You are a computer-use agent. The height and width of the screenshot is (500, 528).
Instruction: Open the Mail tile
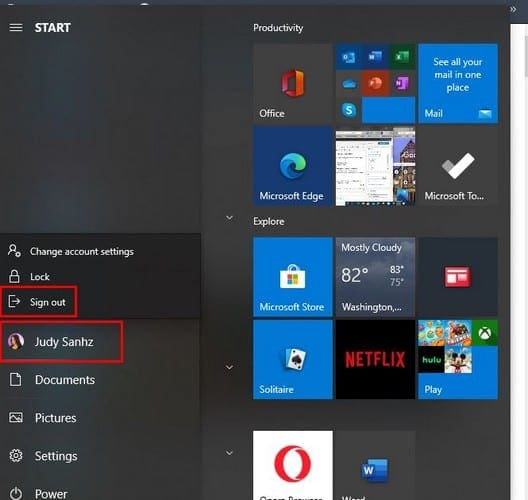tap(458, 83)
